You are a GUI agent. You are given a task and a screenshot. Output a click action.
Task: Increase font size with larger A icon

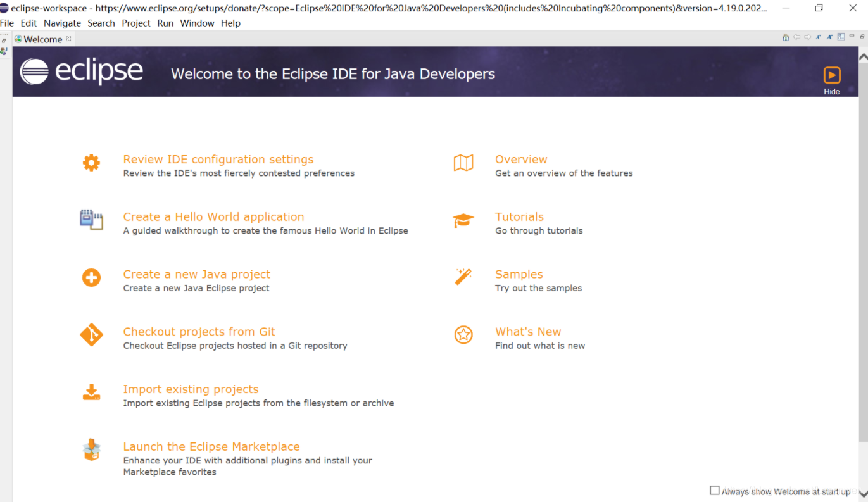(x=829, y=37)
